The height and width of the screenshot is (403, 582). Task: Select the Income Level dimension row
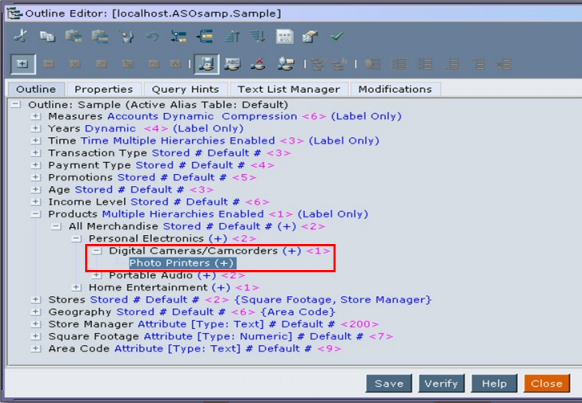(x=159, y=202)
